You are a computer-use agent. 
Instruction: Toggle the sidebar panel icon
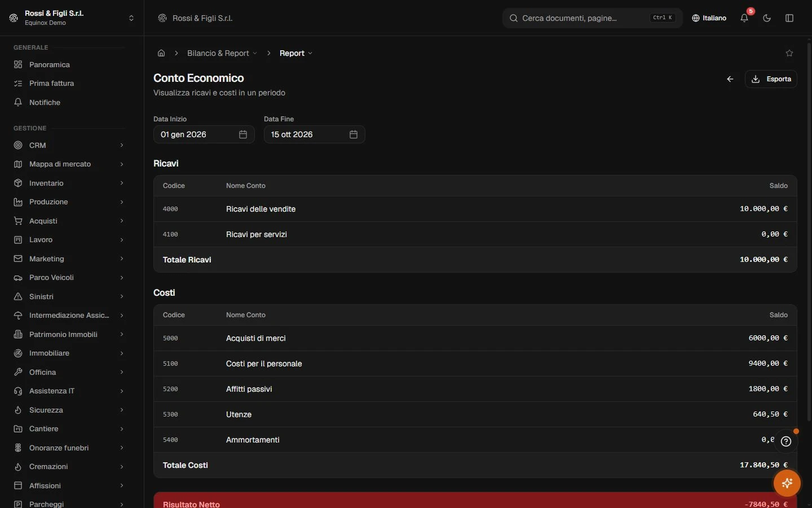(x=789, y=18)
